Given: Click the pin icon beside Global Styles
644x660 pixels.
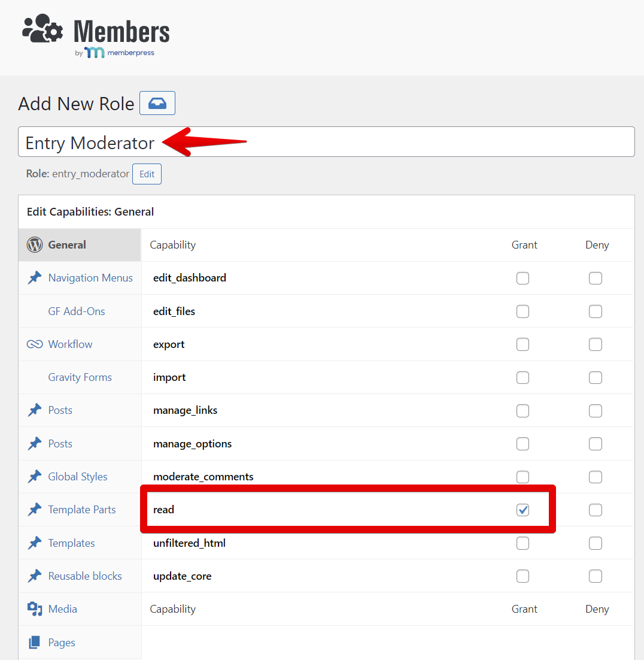Looking at the screenshot, I should click(x=35, y=477).
